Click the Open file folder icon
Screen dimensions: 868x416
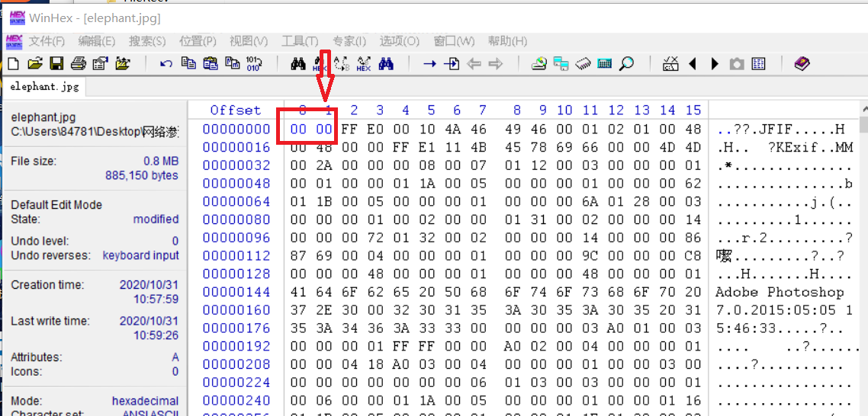coord(35,63)
